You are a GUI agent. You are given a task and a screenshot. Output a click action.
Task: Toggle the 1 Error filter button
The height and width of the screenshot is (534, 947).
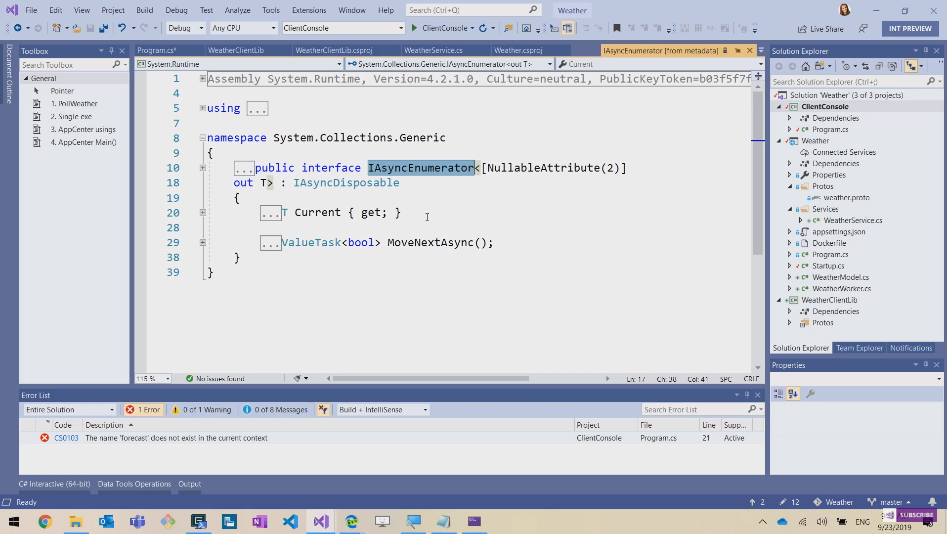pyautogui.click(x=143, y=409)
